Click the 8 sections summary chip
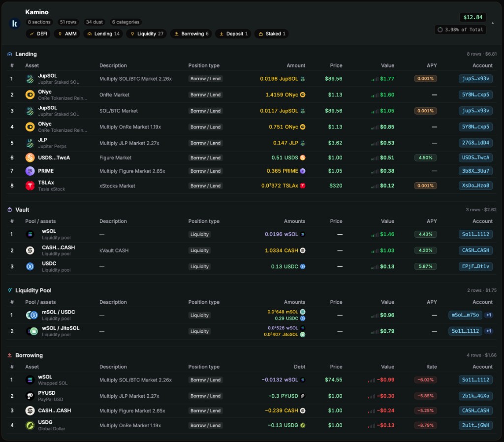The width and height of the screenshot is (504, 442). point(39,22)
